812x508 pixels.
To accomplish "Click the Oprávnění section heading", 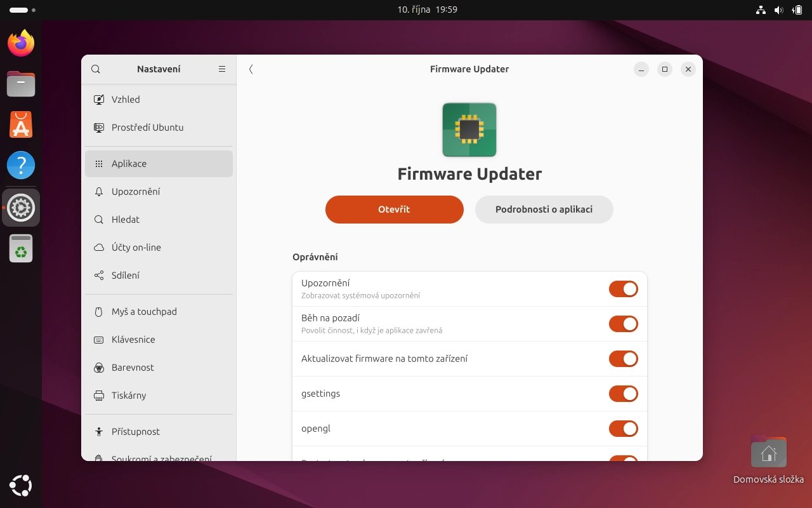I will coord(315,257).
